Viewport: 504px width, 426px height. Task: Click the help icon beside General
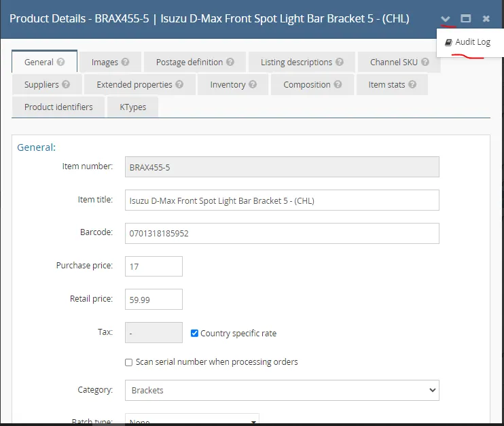(60, 62)
